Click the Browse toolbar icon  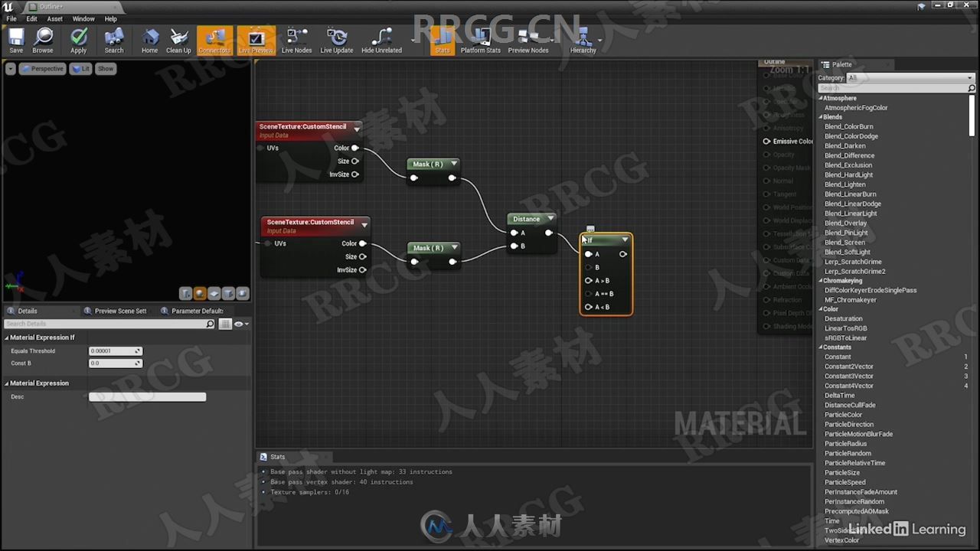click(x=43, y=41)
